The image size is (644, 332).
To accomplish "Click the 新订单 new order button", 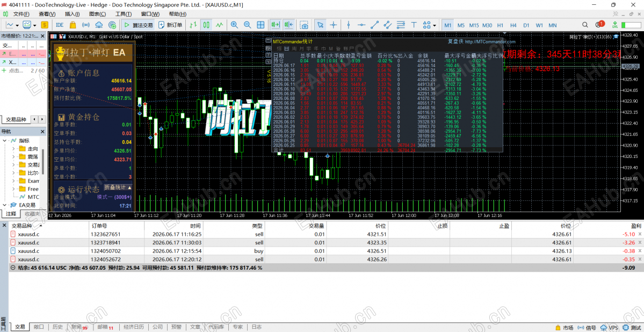I will click(171, 25).
